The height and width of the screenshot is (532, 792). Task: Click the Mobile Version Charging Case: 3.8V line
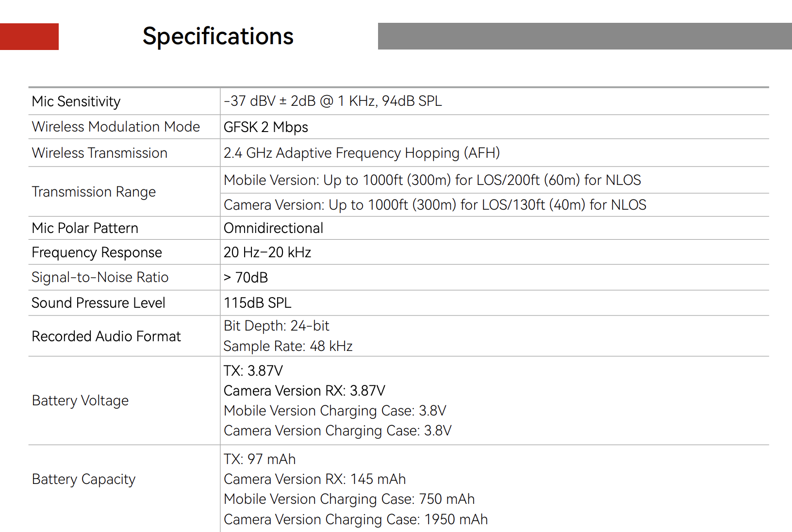tap(335, 411)
